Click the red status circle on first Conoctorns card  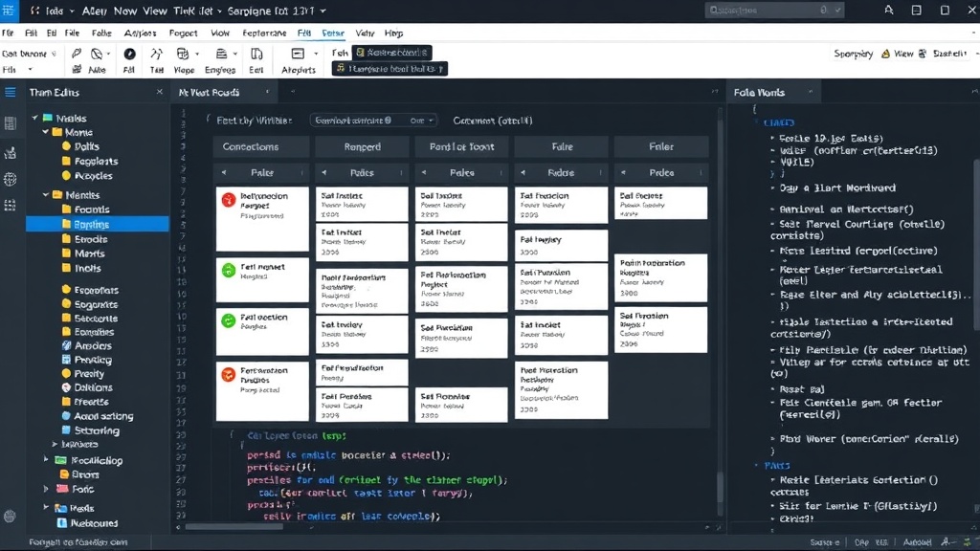(229, 200)
